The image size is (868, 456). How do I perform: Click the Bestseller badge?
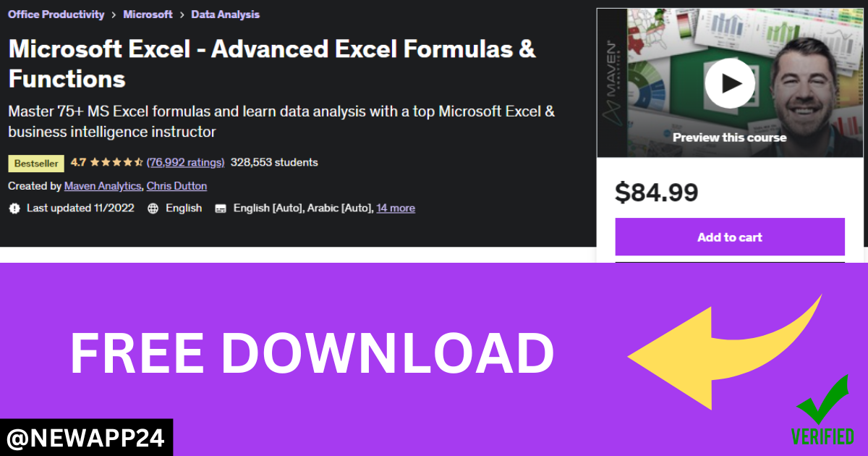[35, 163]
